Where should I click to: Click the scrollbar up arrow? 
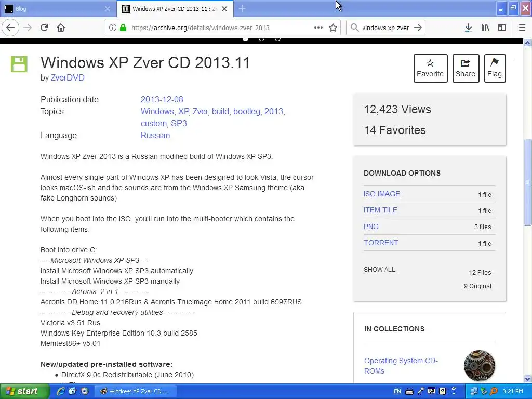pyautogui.click(x=528, y=43)
